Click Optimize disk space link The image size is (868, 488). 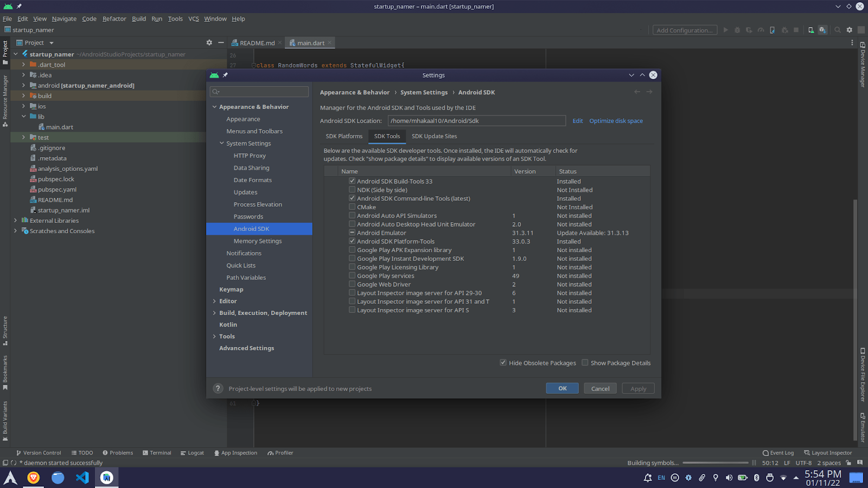[x=616, y=121]
